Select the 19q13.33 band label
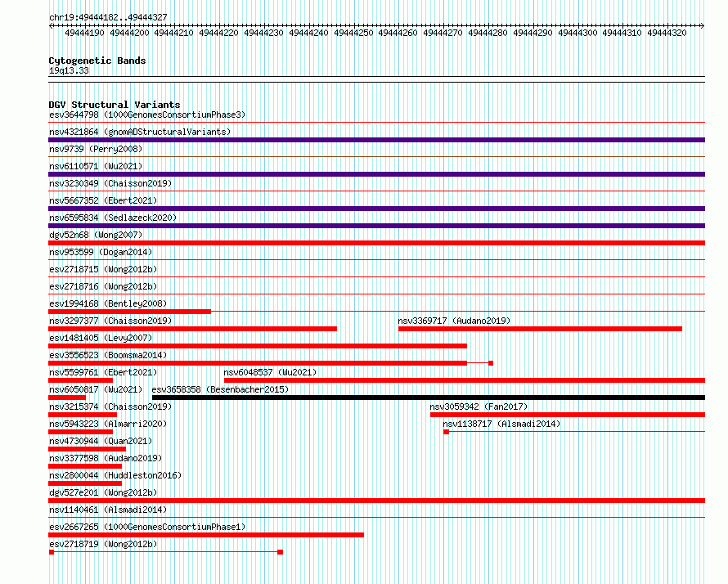Viewport: 728px width, 584px height. pyautogui.click(x=69, y=70)
